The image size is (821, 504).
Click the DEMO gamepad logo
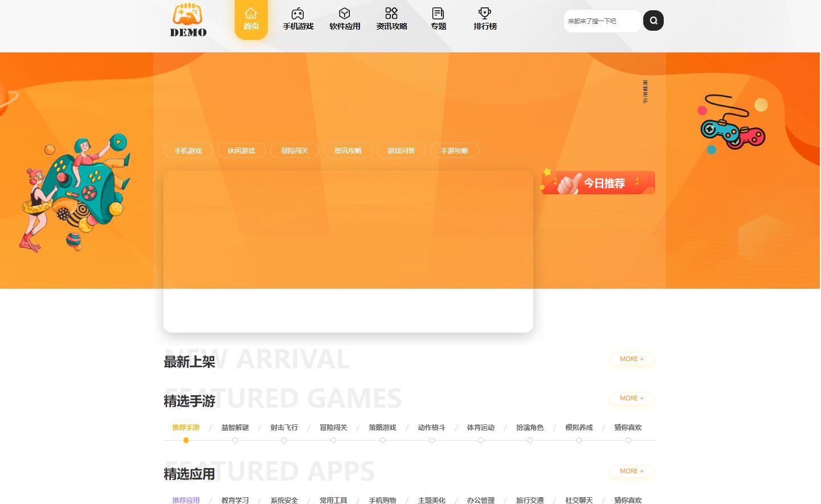188,20
